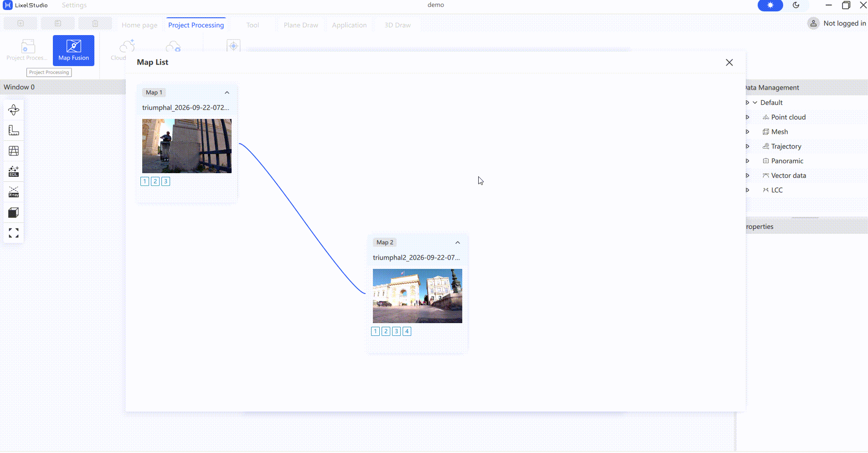Select segment 1 under Map 1
This screenshot has width=868, height=453.
point(145,181)
